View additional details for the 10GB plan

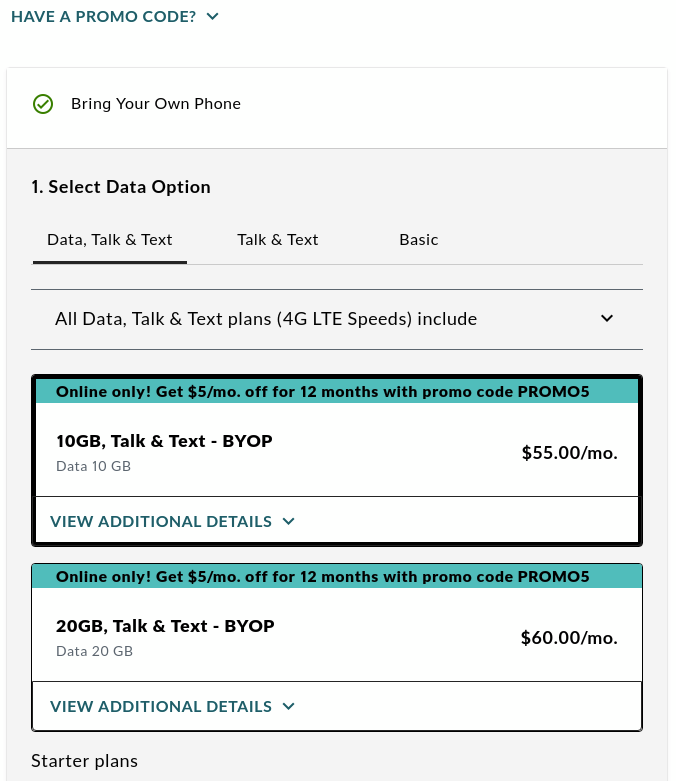[x=161, y=521]
